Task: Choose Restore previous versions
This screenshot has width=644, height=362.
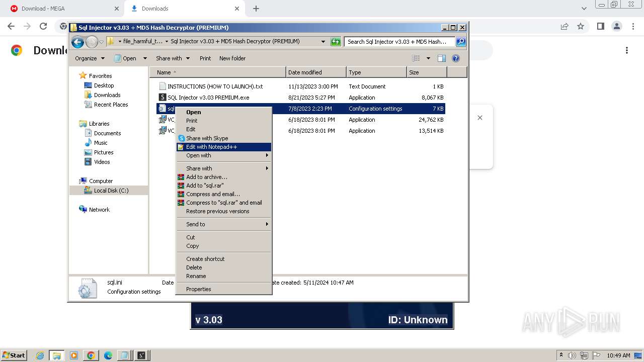Action: (224, 211)
